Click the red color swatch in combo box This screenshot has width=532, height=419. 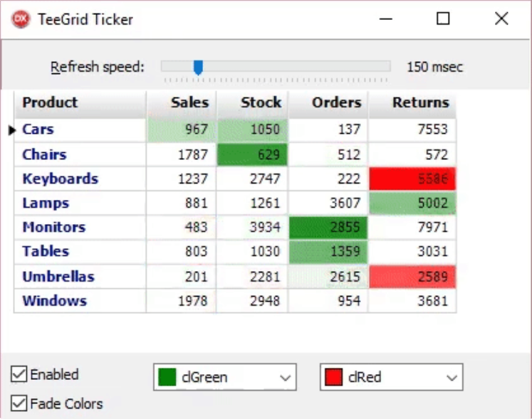(x=334, y=377)
